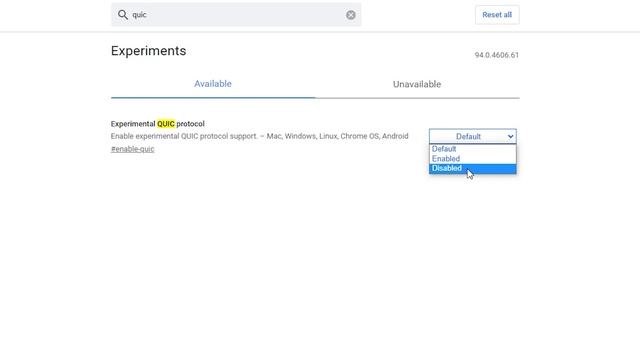The height and width of the screenshot is (360, 640).
Task: Choose Enabled in the dropdown list
Action: click(x=473, y=159)
